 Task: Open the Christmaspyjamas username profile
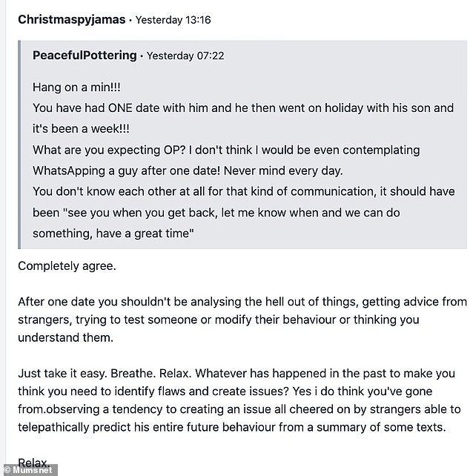[72, 20]
